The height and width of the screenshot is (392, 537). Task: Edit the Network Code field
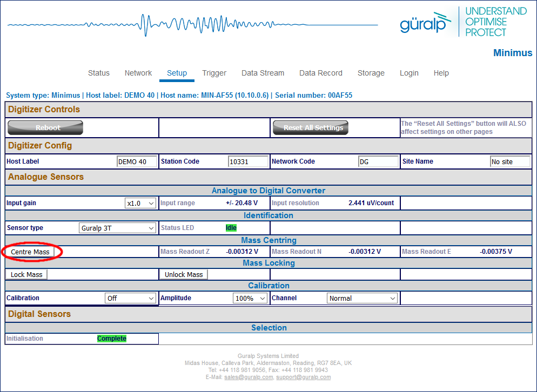(378, 161)
